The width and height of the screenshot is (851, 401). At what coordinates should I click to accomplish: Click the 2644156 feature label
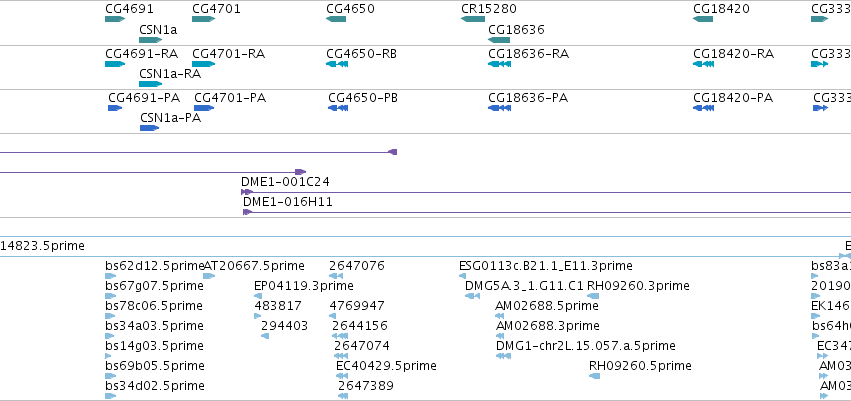[360, 326]
